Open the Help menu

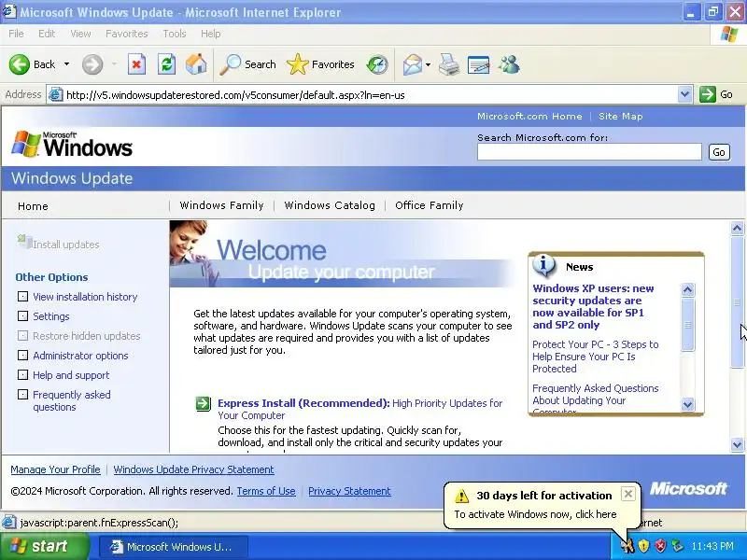211,34
